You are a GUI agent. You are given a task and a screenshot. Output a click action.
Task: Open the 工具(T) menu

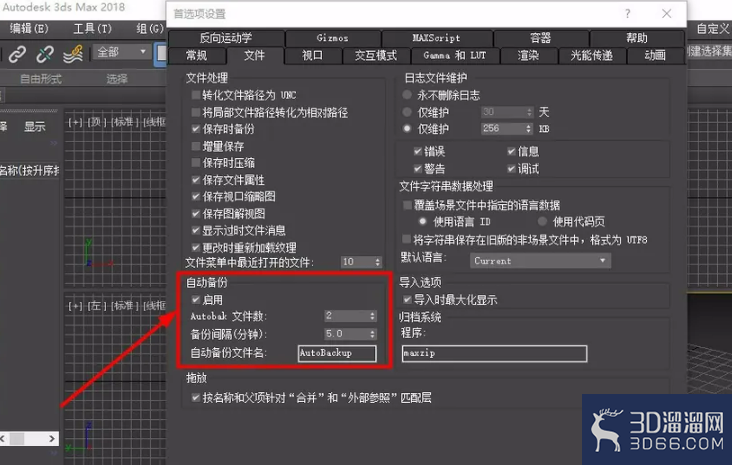[92, 28]
